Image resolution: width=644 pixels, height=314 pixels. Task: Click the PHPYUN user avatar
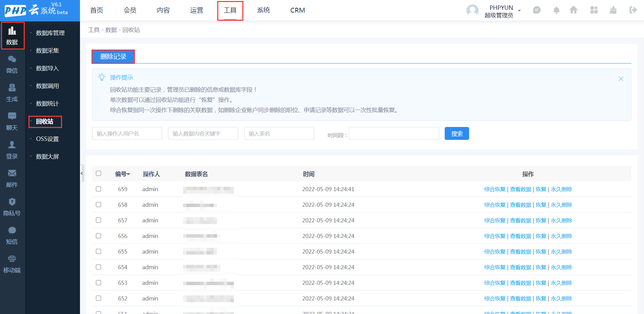coord(472,11)
